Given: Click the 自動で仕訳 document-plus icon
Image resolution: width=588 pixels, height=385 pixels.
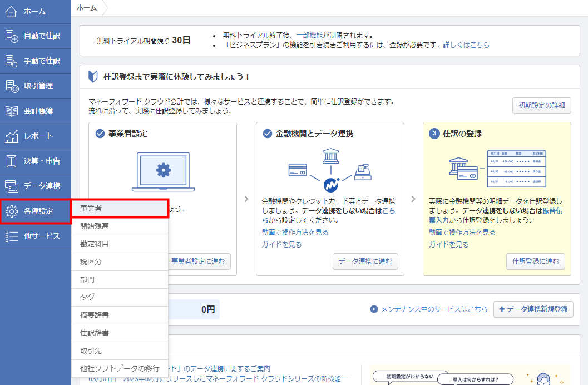Looking at the screenshot, I should (12, 36).
